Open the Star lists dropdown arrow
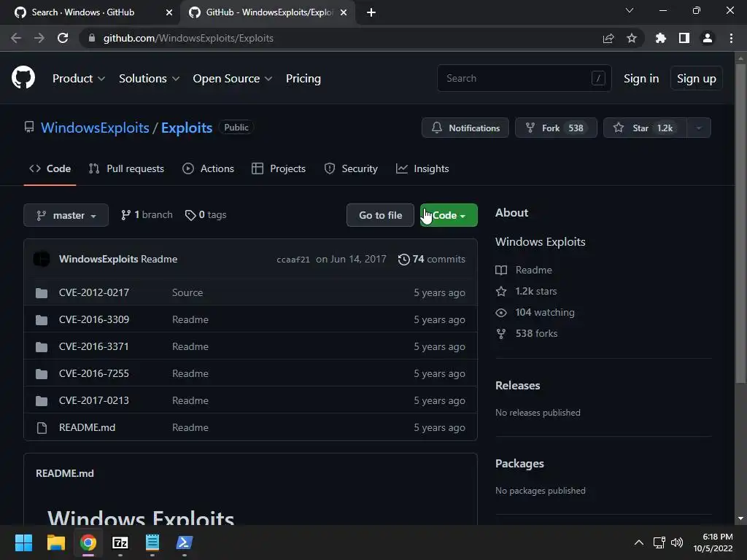The image size is (747, 560). click(699, 128)
